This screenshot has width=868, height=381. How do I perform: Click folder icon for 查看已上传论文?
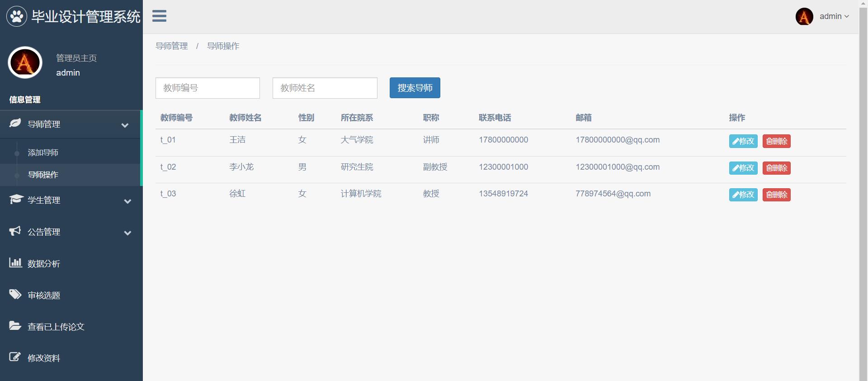coord(15,326)
